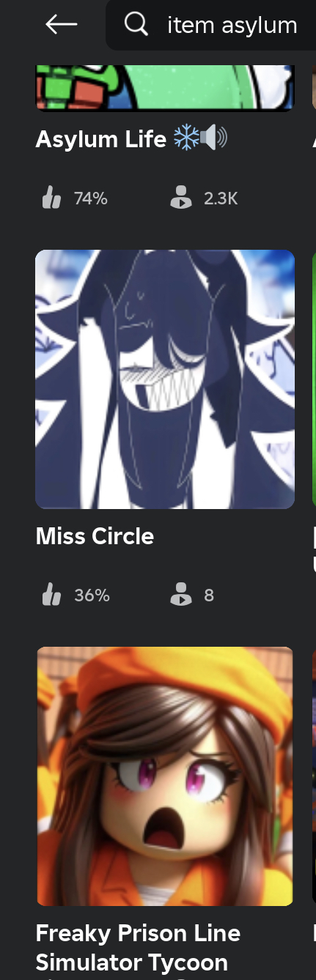Click the thumbs-up icon beside 74%
The height and width of the screenshot is (980, 316).
tap(51, 198)
